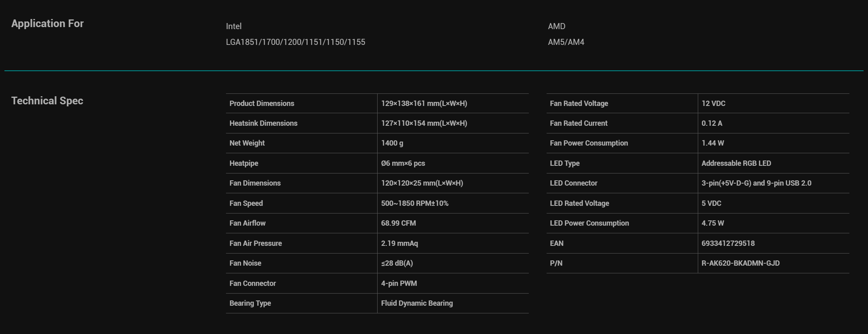
Task: Select the LGA1851/1700/1200 socket list text
Action: coord(296,42)
